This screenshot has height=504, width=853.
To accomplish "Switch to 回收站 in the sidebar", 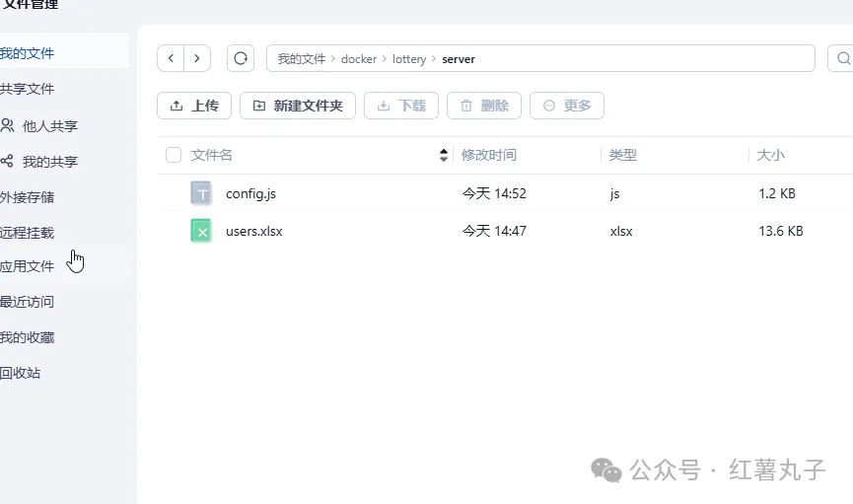I will (22, 373).
